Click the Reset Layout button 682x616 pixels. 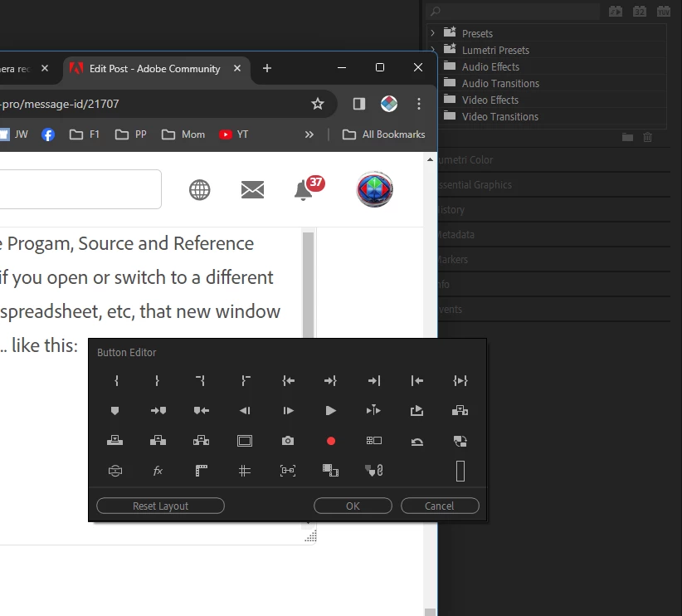coord(160,506)
